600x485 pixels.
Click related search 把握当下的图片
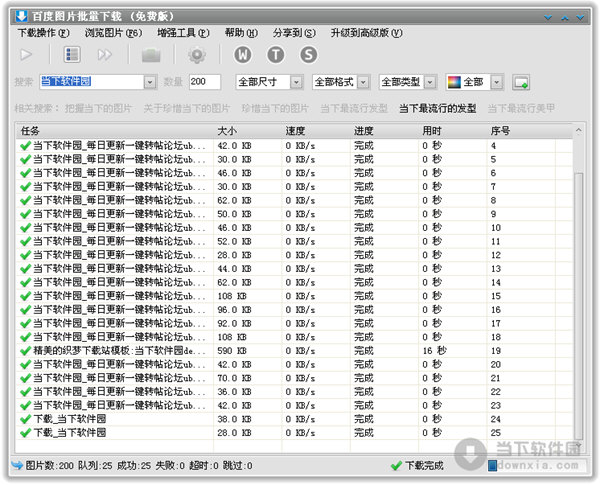click(x=98, y=109)
